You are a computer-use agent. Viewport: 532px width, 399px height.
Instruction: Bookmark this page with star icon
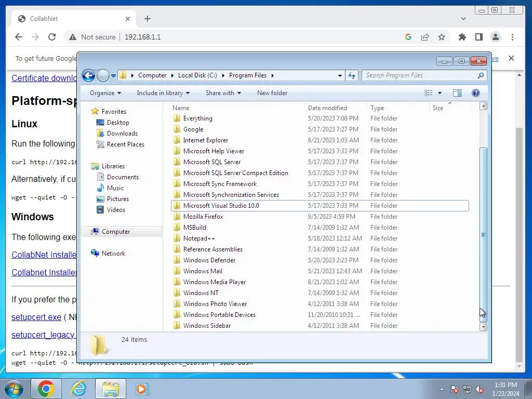(x=442, y=37)
